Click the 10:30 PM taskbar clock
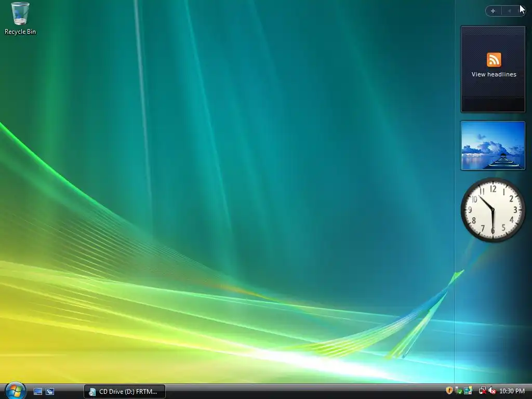 (512, 391)
